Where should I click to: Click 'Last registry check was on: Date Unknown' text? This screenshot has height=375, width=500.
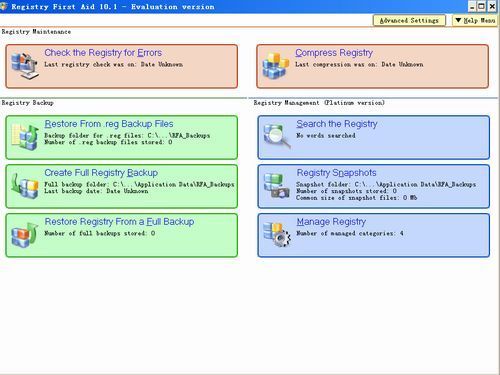113,64
